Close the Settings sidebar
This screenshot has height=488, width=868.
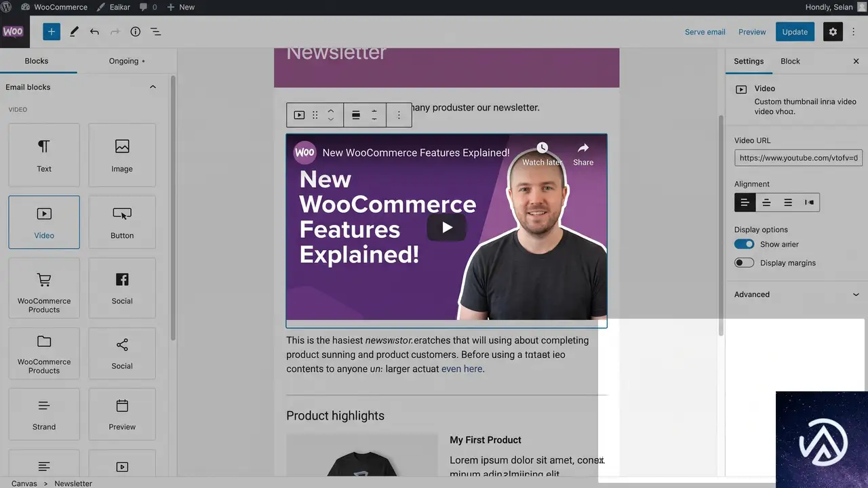coord(856,61)
